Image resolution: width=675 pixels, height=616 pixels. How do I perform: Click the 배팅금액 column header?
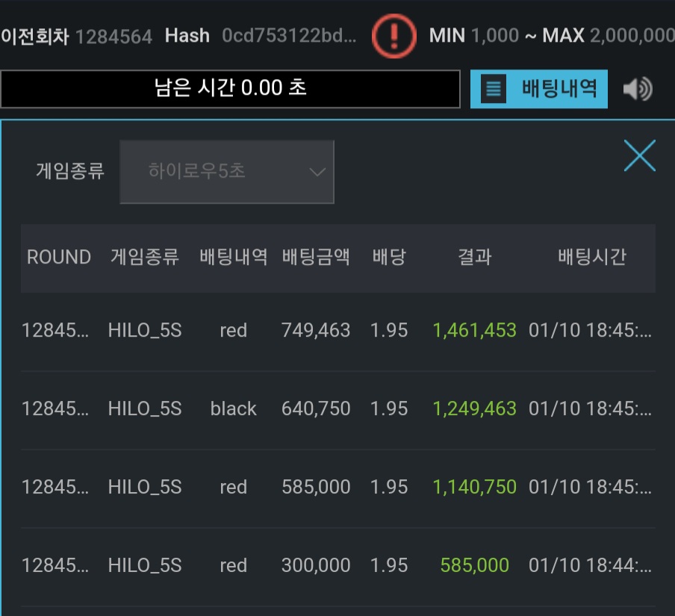pos(316,257)
